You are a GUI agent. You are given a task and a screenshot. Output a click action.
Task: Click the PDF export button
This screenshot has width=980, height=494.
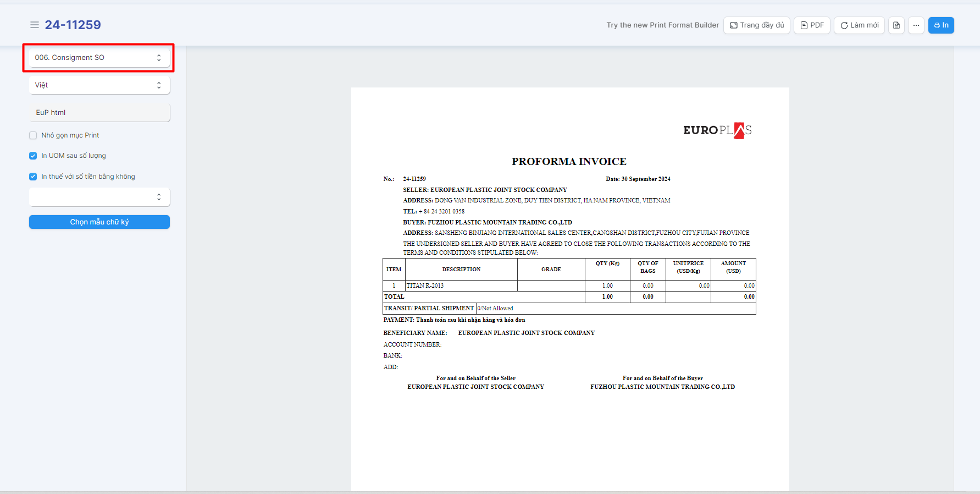(812, 25)
